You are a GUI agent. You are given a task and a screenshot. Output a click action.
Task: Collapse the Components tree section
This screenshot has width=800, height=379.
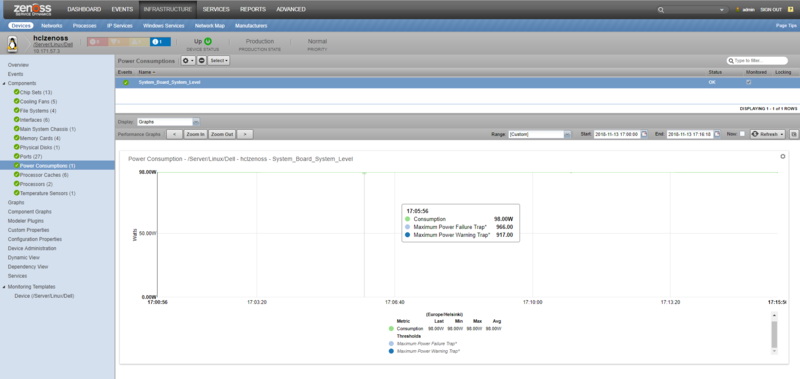4,83
